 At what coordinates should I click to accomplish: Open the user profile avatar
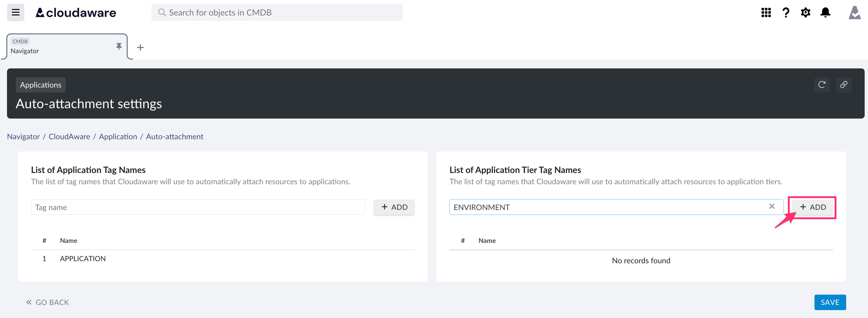(854, 12)
